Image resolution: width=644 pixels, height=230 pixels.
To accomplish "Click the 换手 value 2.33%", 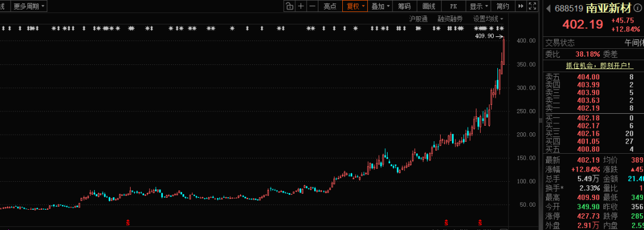I will [x=589, y=188].
